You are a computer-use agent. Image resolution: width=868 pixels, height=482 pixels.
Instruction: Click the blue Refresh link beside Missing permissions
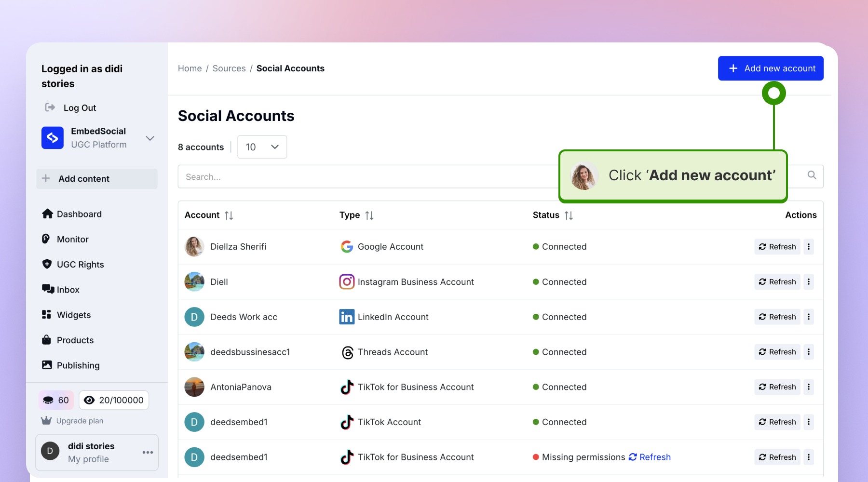pos(650,457)
